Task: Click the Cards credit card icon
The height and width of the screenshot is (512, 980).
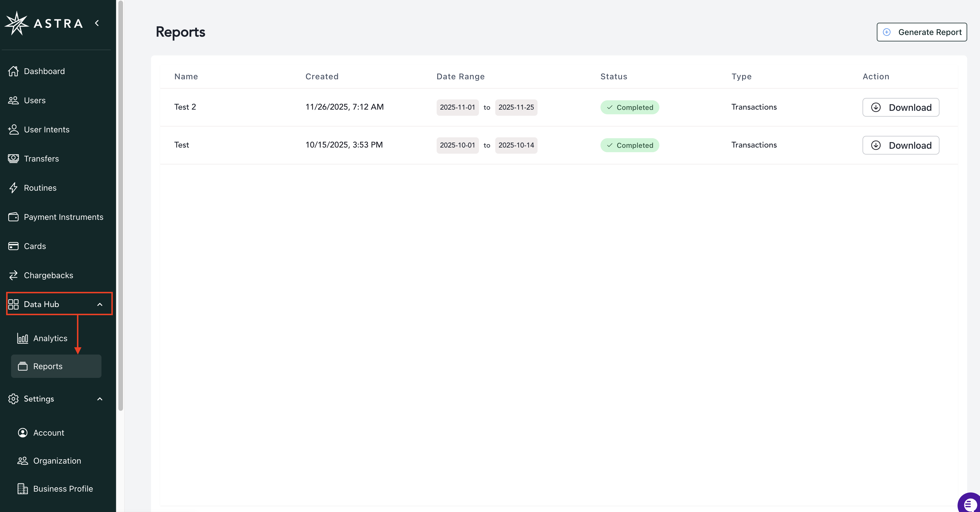Action: [13, 246]
